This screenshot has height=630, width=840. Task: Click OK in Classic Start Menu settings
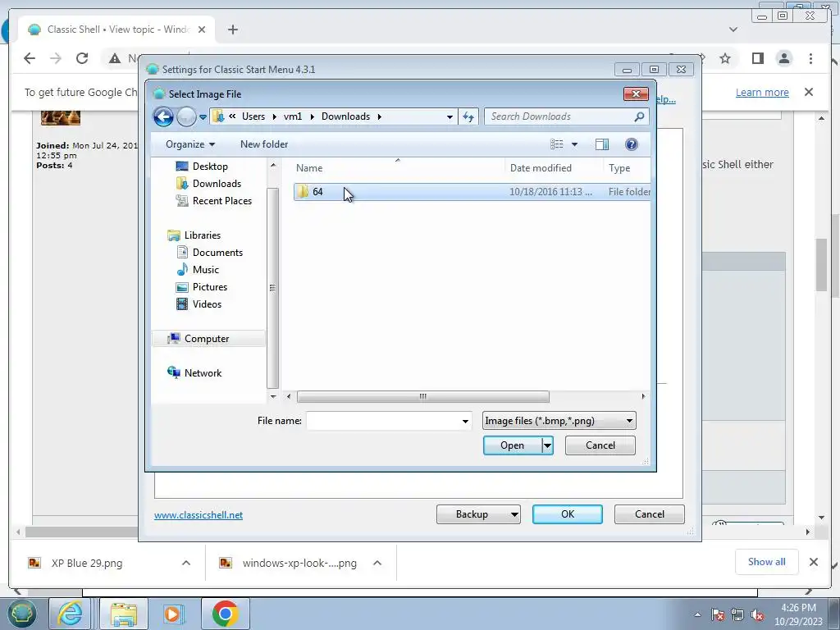pyautogui.click(x=568, y=514)
